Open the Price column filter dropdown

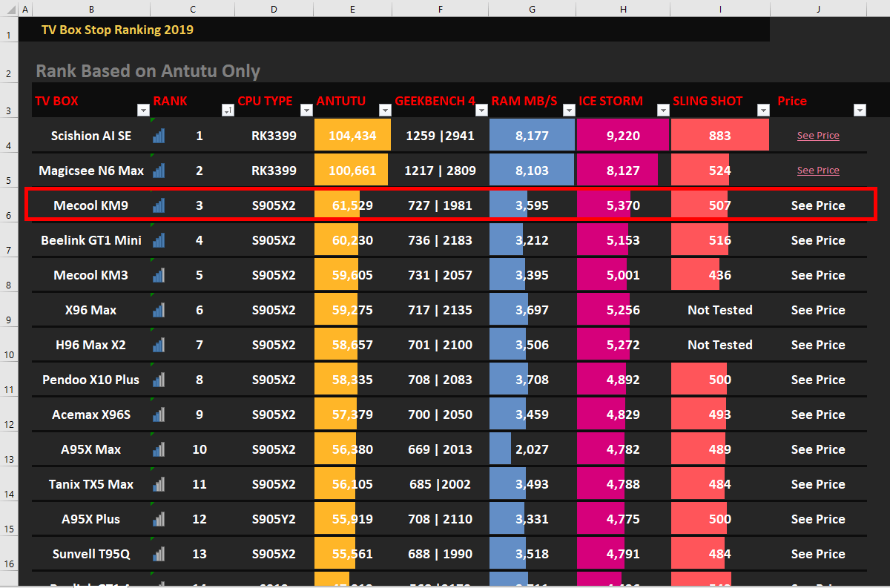point(860,110)
